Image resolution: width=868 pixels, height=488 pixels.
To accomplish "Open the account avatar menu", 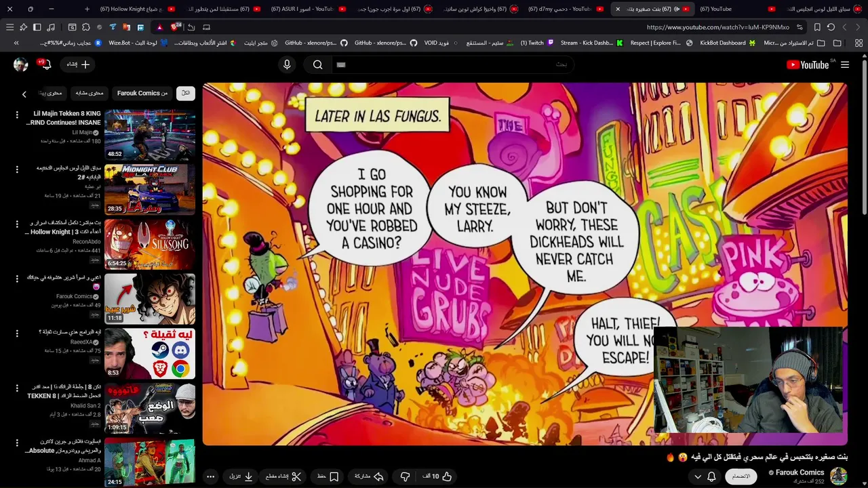I will tap(20, 64).
